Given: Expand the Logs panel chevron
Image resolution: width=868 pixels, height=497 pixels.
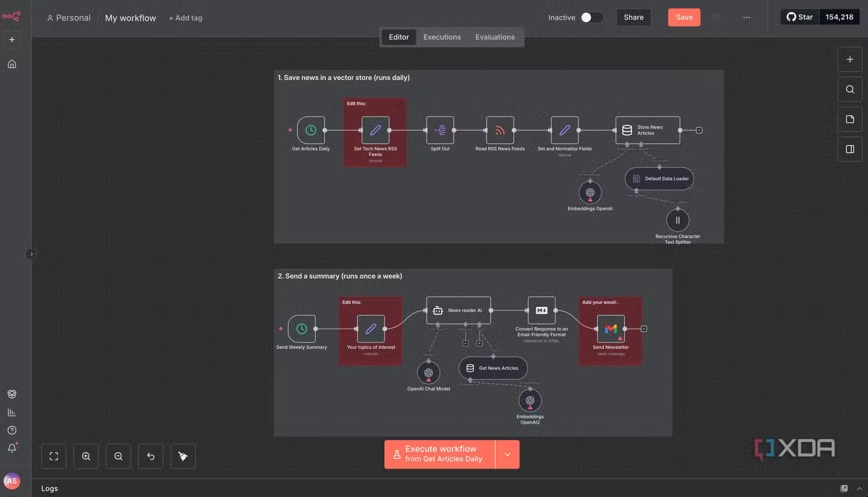Looking at the screenshot, I should pos(859,489).
